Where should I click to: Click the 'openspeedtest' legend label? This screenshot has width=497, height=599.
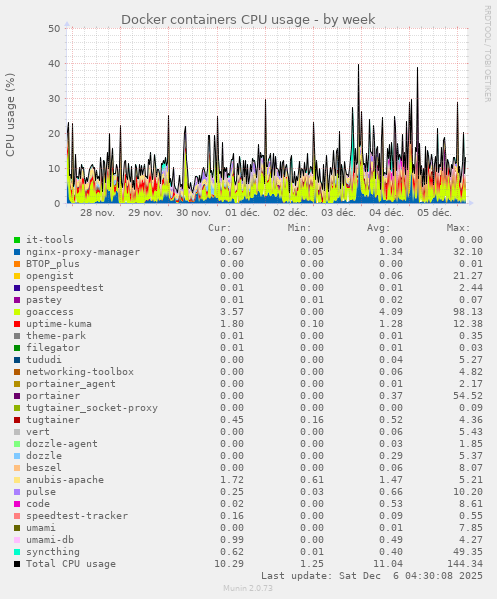pyautogui.click(x=65, y=288)
